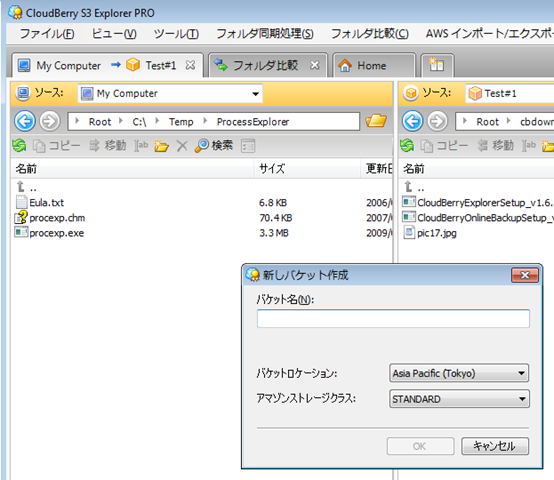Open the AWS インポート/エクスポート menu
This screenshot has height=480, width=554.
coord(489,34)
